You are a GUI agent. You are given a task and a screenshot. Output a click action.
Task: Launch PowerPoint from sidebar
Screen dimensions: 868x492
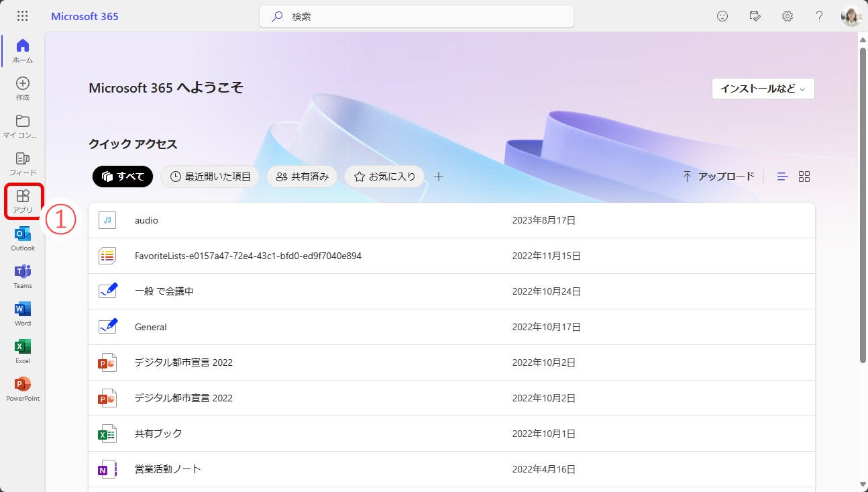pyautogui.click(x=23, y=389)
